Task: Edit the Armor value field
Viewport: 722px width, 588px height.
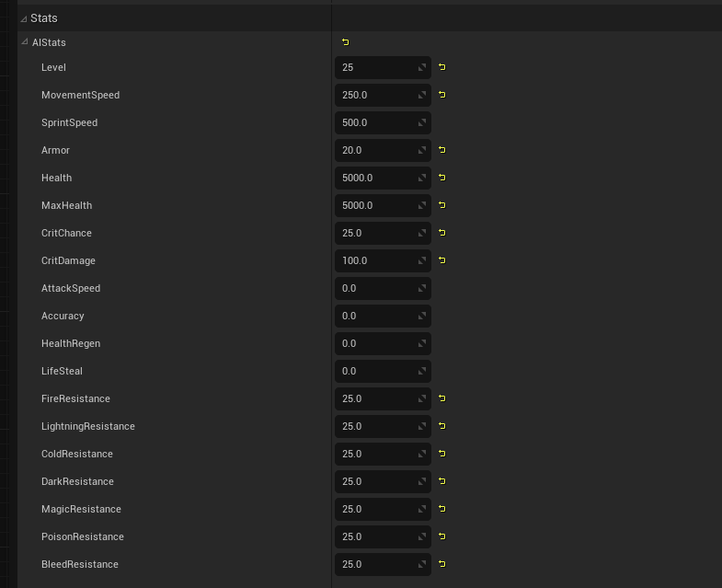Action: pyautogui.click(x=383, y=150)
